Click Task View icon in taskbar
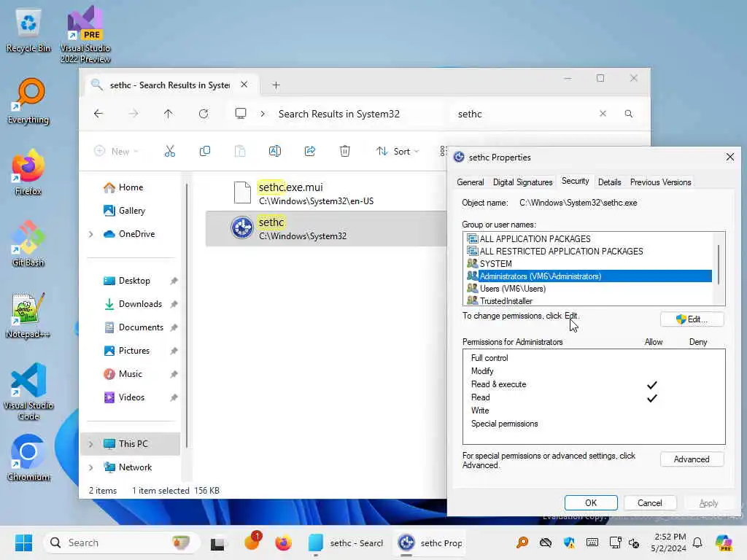The image size is (747, 560). click(217, 542)
